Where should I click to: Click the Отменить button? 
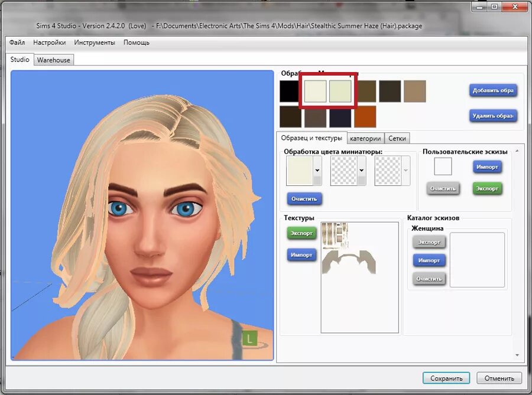499,378
